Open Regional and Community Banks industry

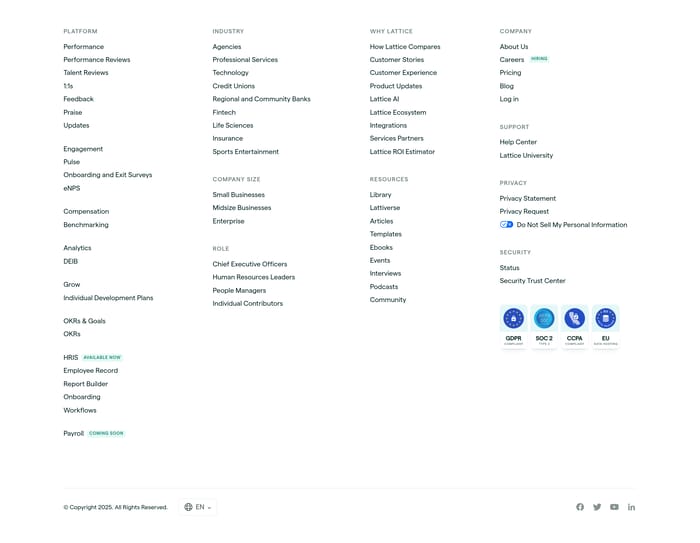(x=261, y=99)
